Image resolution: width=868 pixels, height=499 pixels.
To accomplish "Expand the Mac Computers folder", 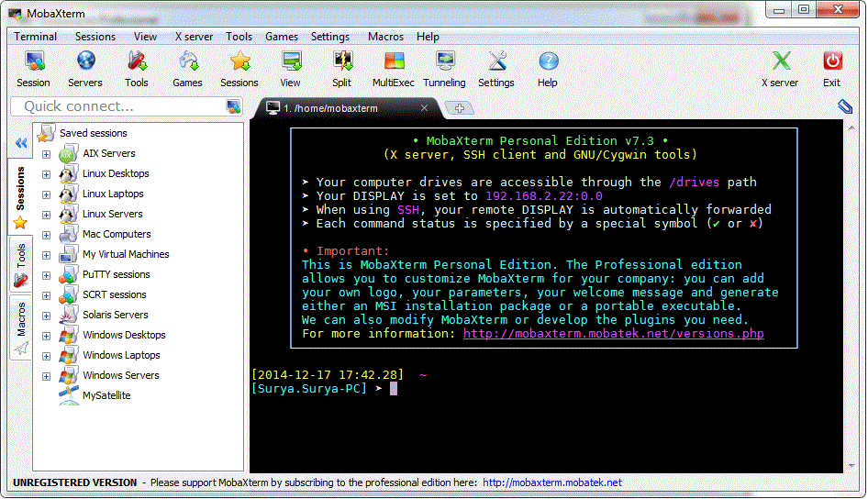I will pyautogui.click(x=47, y=235).
